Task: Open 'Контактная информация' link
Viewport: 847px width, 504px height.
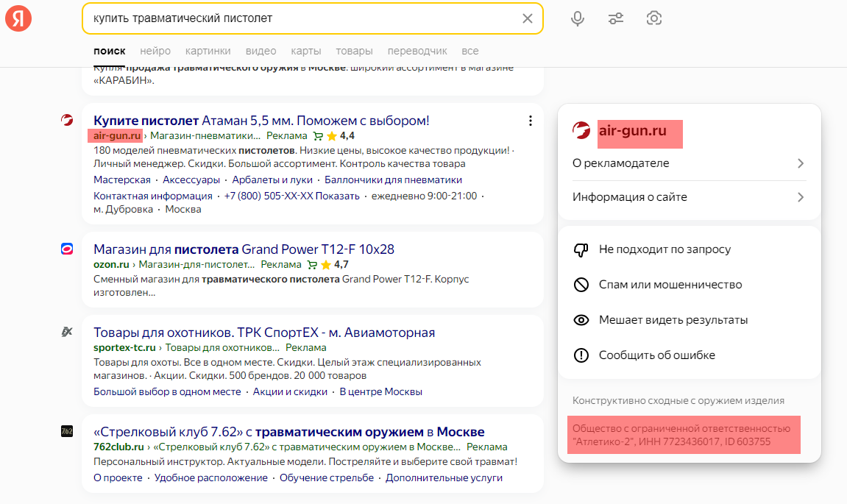Action: point(153,196)
